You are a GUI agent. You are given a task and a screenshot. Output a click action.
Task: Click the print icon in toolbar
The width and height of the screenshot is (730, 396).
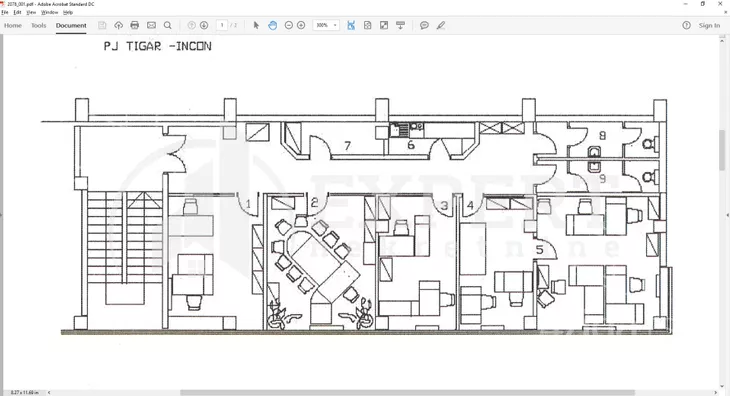tap(135, 25)
